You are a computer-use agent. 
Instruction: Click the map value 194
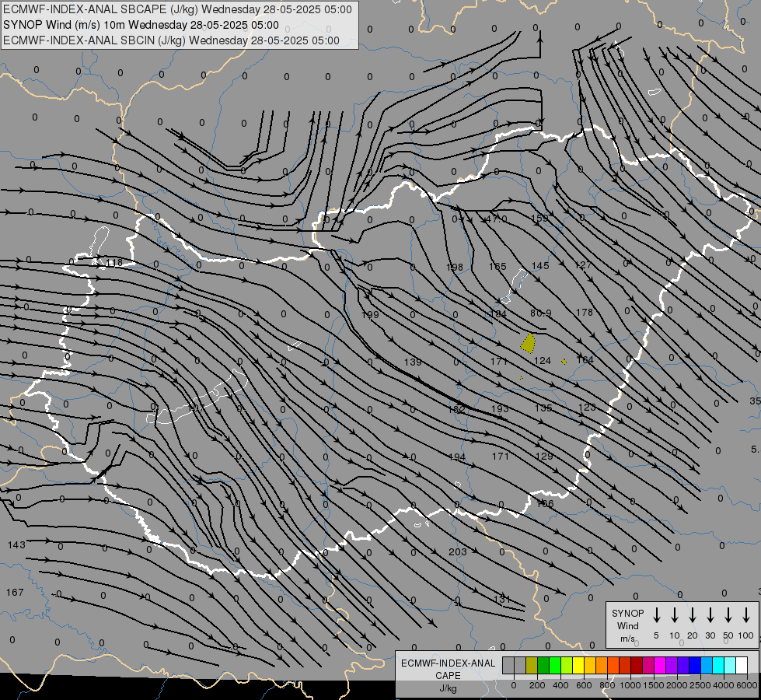pyautogui.click(x=457, y=457)
